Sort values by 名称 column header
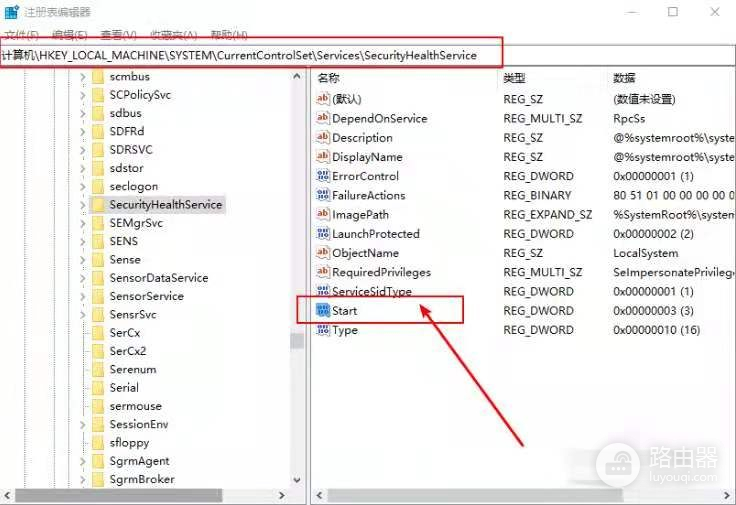The image size is (736, 505). (x=329, y=78)
